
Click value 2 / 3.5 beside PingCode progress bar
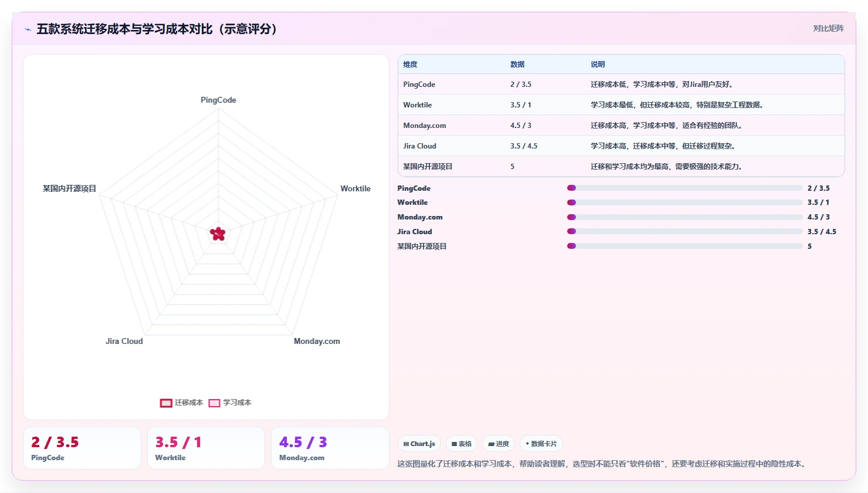(819, 188)
